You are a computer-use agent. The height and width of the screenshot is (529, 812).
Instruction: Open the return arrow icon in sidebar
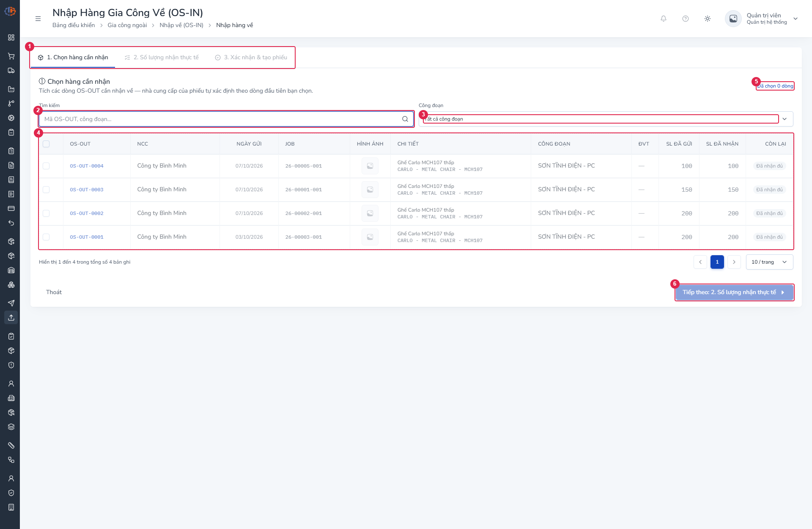pyautogui.click(x=11, y=223)
